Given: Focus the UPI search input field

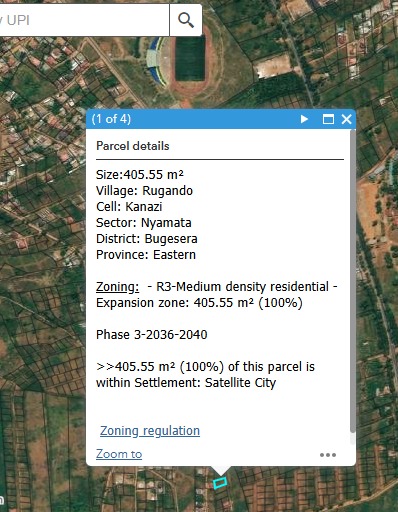Looking at the screenshot, I should [x=84, y=20].
